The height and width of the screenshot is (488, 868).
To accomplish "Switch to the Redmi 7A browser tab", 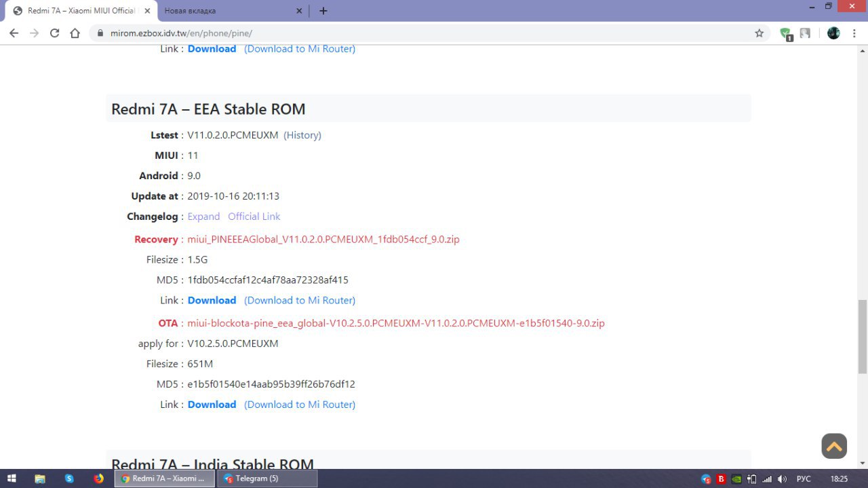I will click(x=80, y=11).
